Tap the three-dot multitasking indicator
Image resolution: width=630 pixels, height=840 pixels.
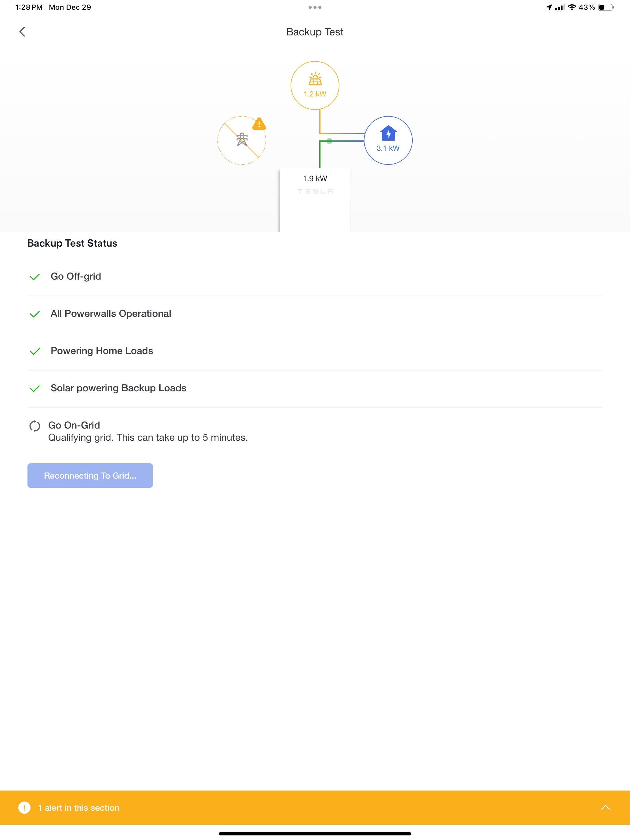315,7
